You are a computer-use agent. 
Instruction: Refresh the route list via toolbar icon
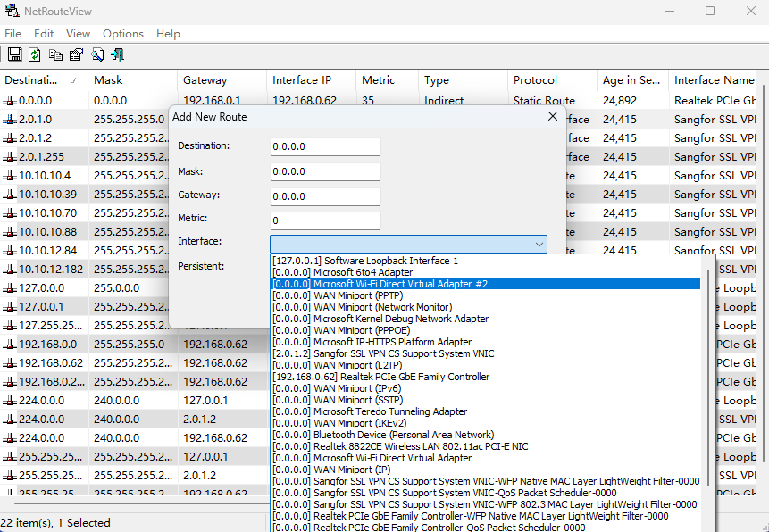point(35,54)
